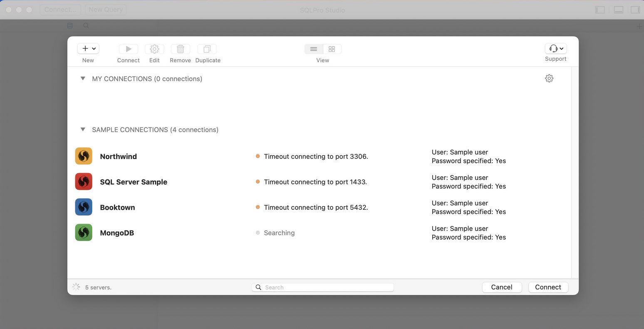Screen dimensions: 644x329
Task: Click the Cancel button
Action: [502, 287]
